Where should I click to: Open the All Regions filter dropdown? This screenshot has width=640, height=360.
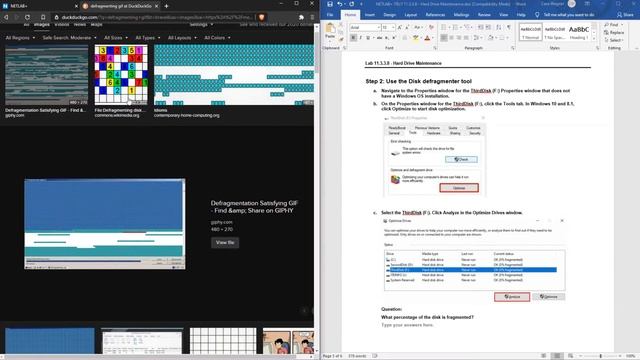pyautogui.click(x=20, y=38)
